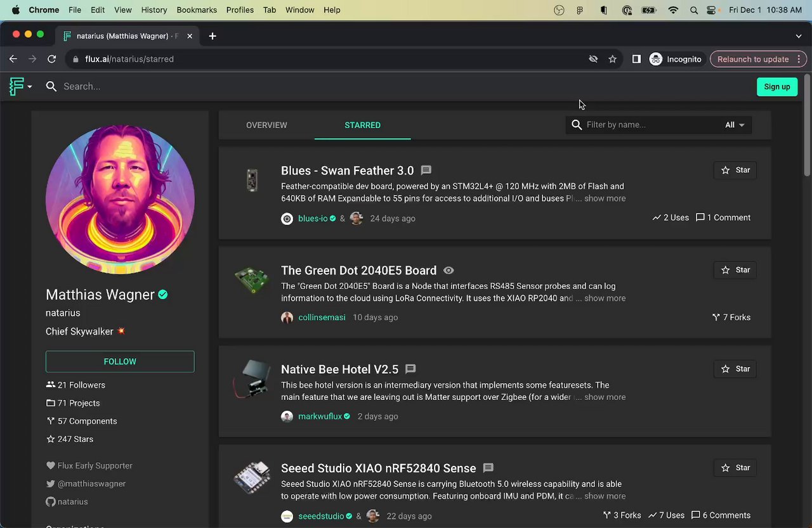Open Native Bee Hotel thumbnail

tap(251, 379)
